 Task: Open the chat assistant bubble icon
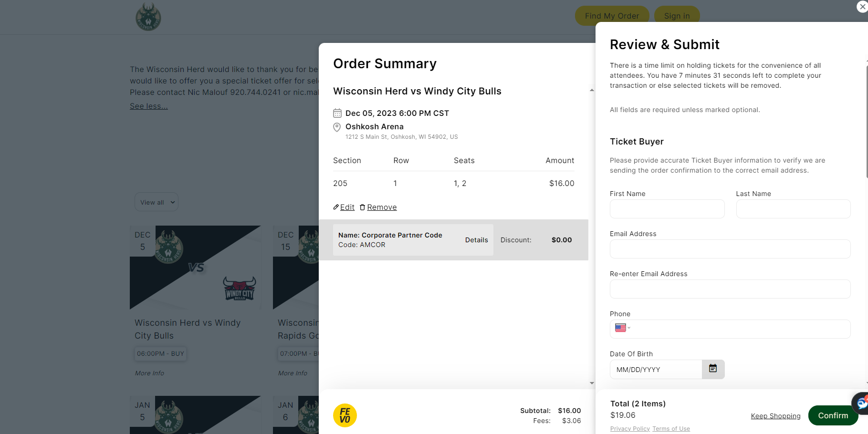point(861,403)
